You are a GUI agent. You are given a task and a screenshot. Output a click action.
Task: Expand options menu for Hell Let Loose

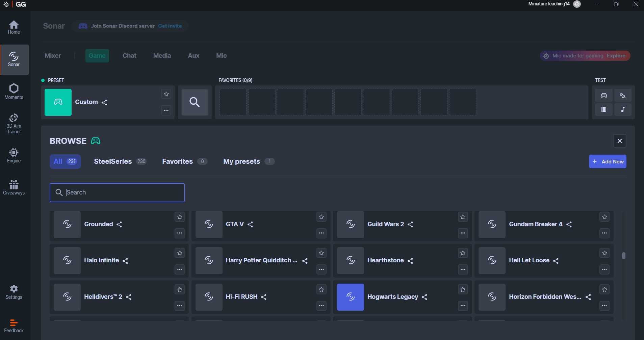pyautogui.click(x=604, y=269)
